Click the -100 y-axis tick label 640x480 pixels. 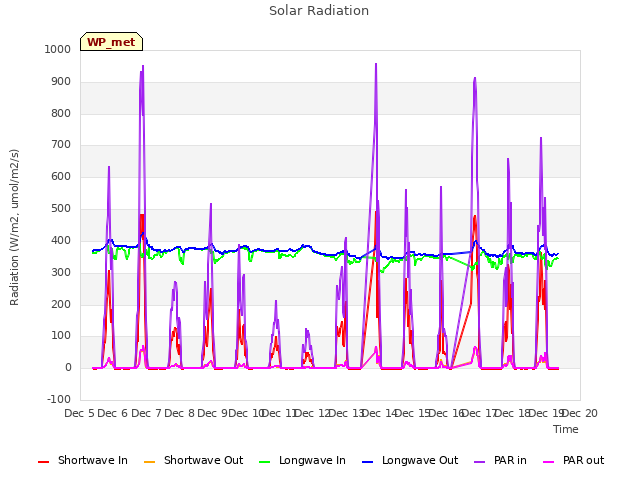(59, 399)
